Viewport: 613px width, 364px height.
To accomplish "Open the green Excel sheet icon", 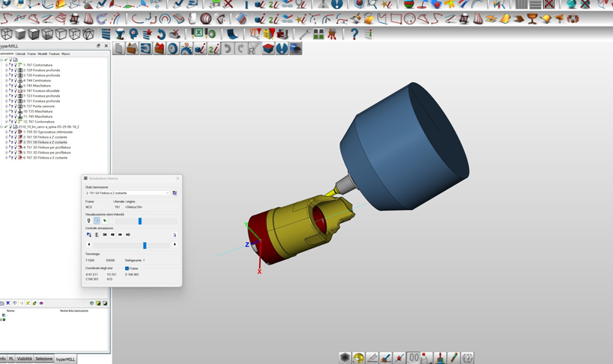I will [198, 33].
